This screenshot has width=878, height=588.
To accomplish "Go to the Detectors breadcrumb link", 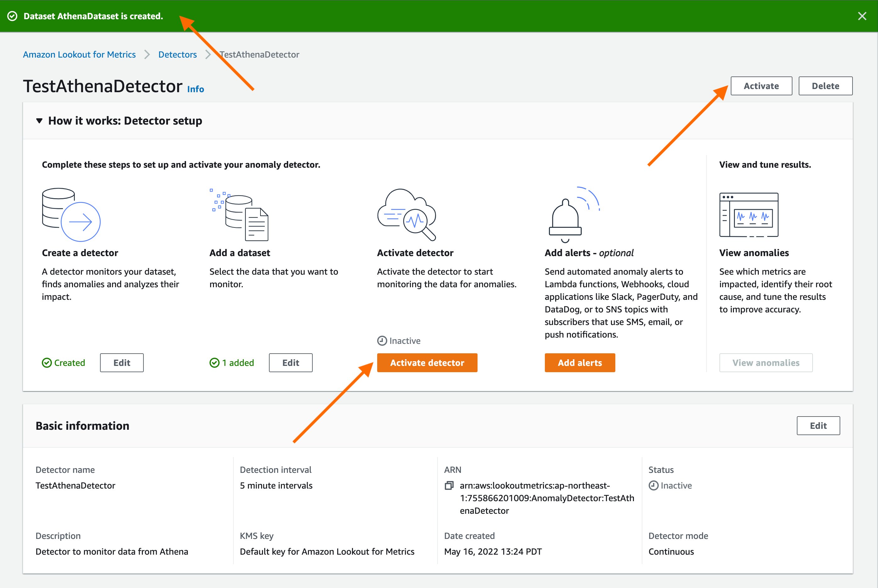I will 177,55.
